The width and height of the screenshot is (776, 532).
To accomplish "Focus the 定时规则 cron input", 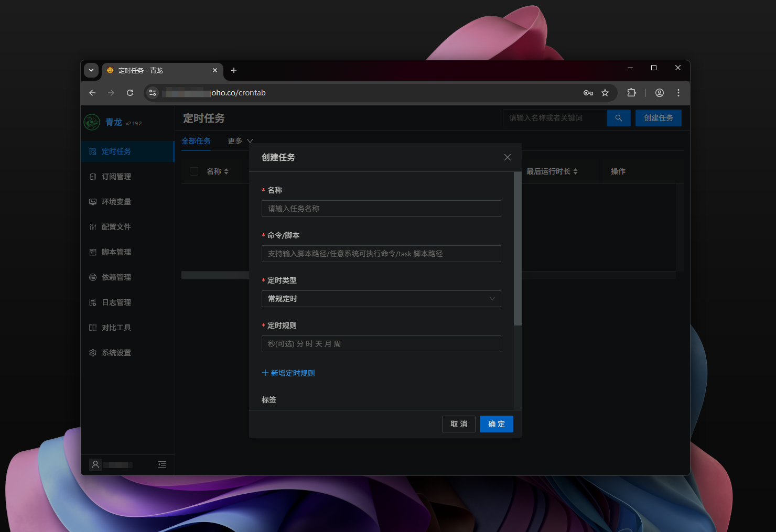I will click(x=381, y=344).
